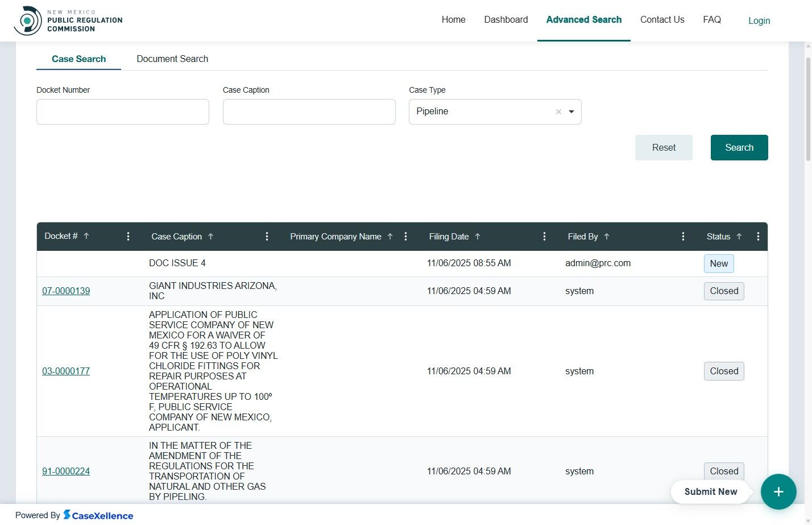Click the Submit New button
The height and width of the screenshot is (525, 812).
click(711, 492)
